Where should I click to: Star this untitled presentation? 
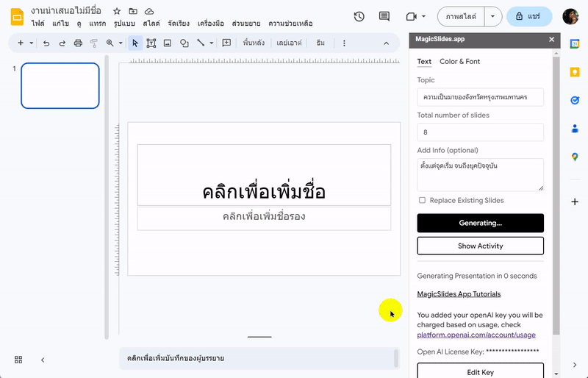tap(117, 11)
